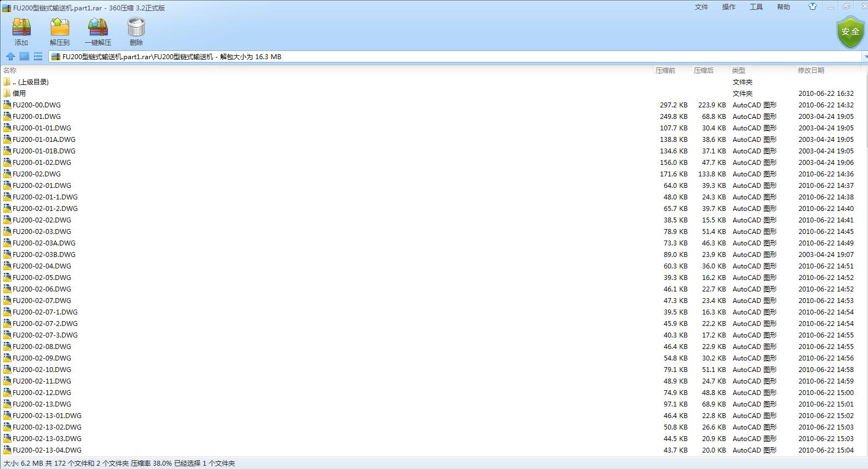This screenshot has width=868, height=469.
Task: Open the 文件 menu
Action: (702, 7)
